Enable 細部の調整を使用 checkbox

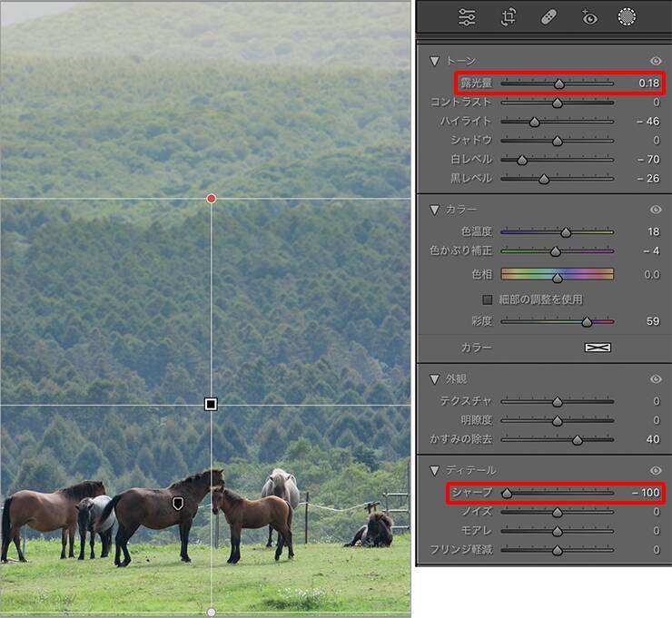488,299
